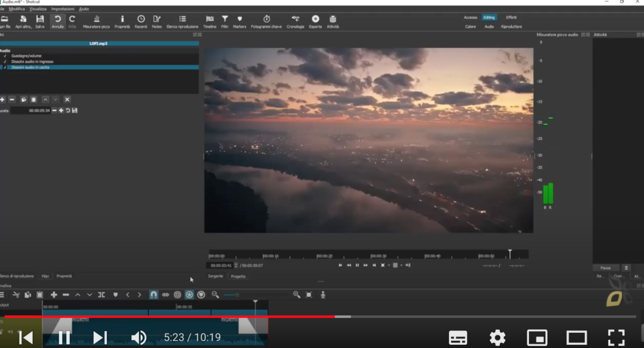Select the Audio layout

click(489, 26)
